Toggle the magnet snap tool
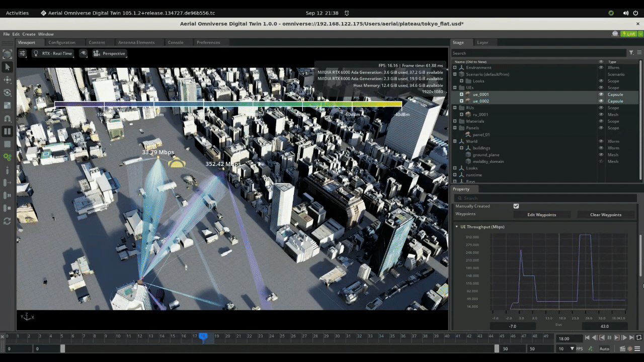The width and height of the screenshot is (644, 362). point(7,119)
